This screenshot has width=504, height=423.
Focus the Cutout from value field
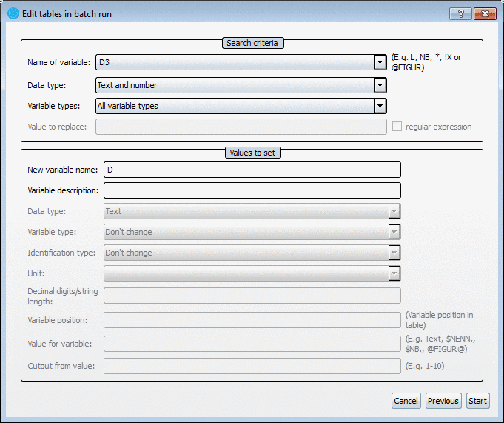pyautogui.click(x=252, y=366)
